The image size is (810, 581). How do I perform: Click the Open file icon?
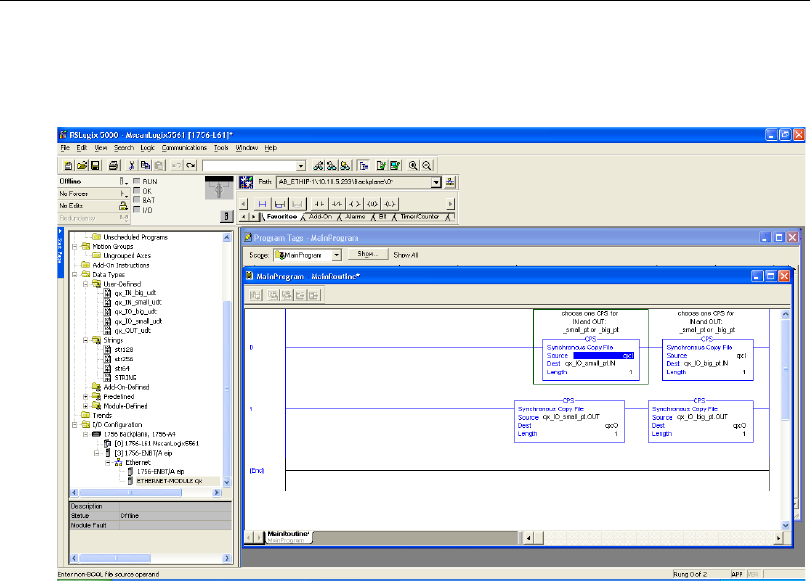[81, 164]
